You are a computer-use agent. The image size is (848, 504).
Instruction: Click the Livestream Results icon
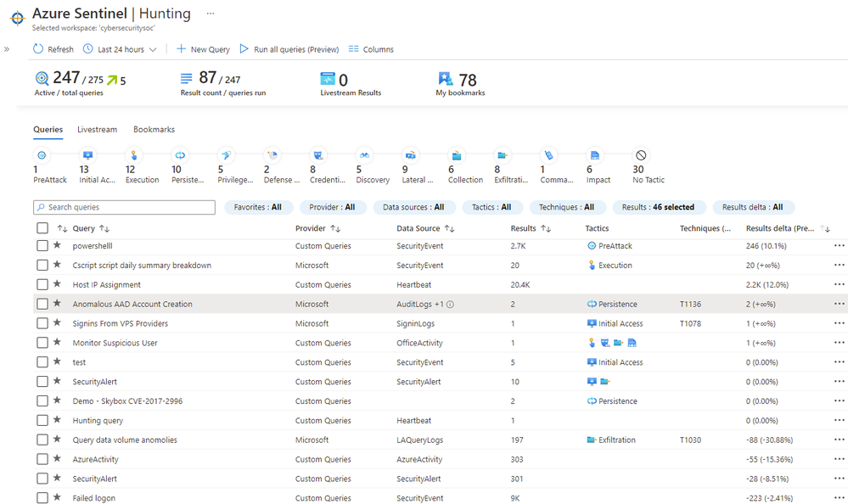coord(327,79)
